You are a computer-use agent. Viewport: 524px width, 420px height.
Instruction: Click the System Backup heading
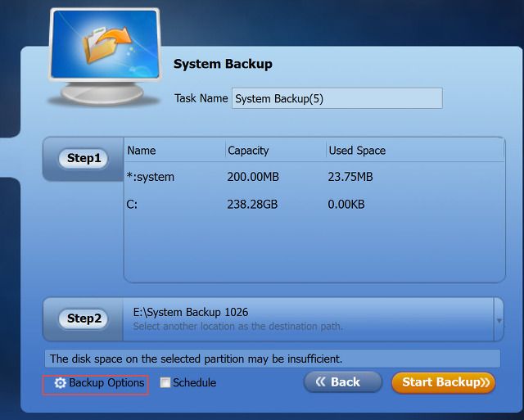[x=223, y=64]
